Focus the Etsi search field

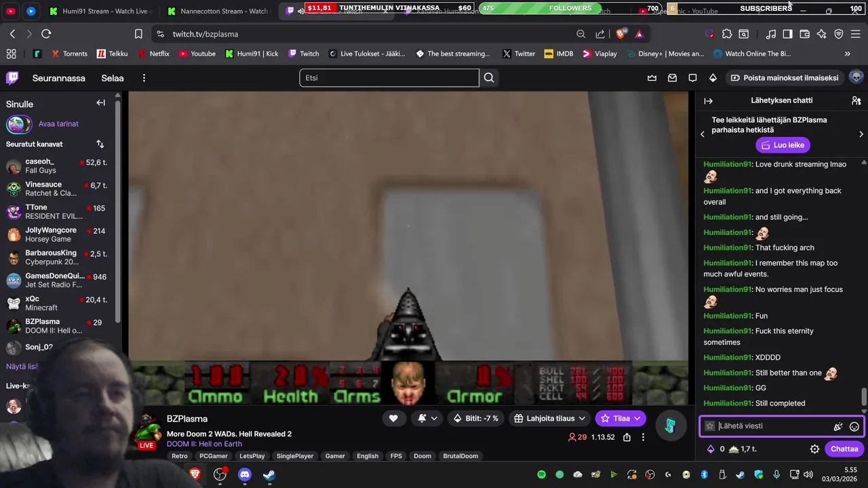(x=389, y=78)
